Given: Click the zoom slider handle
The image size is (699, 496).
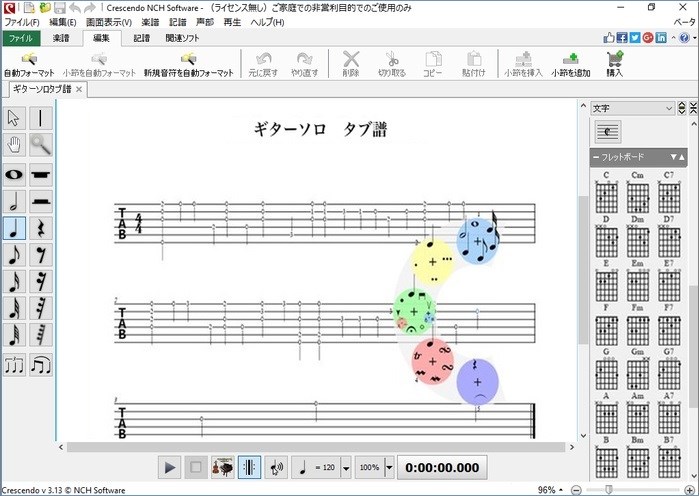Looking at the screenshot, I should pyautogui.click(x=609, y=490).
